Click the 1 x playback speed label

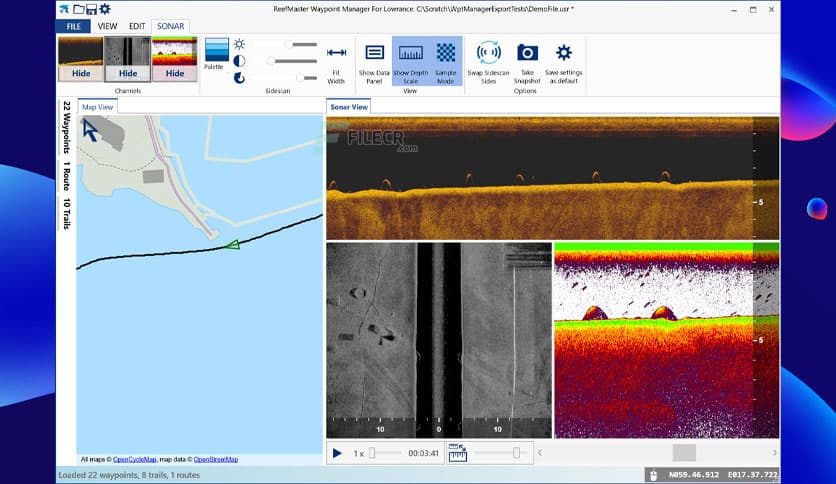click(x=358, y=454)
